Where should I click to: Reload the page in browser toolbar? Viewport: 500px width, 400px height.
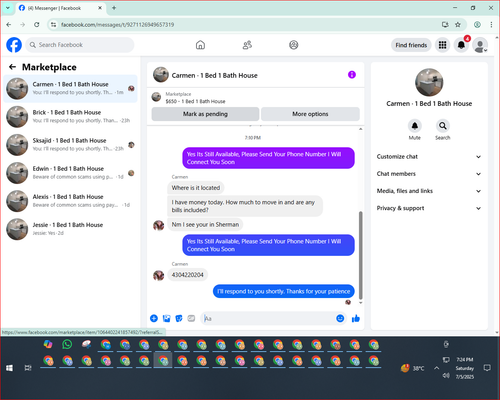37,25
